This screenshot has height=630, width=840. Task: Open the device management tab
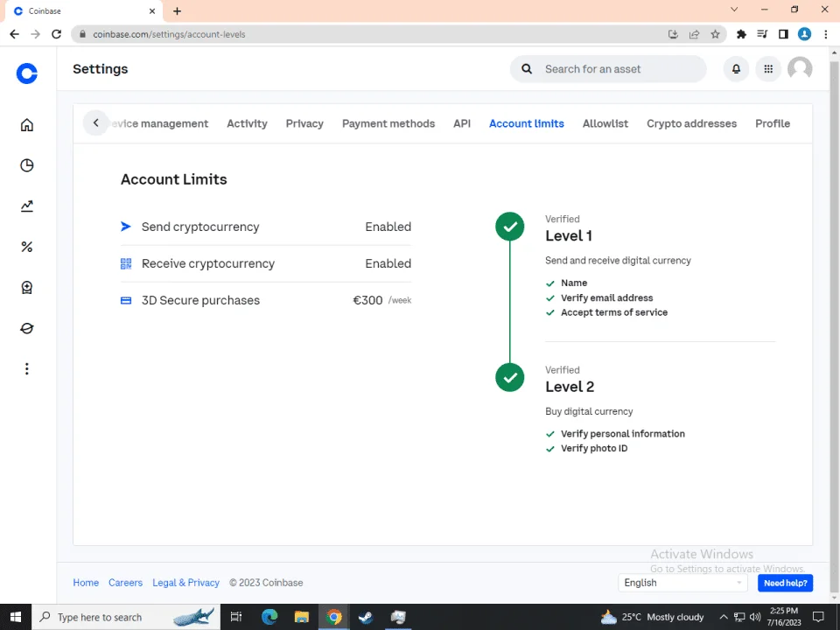(159, 123)
